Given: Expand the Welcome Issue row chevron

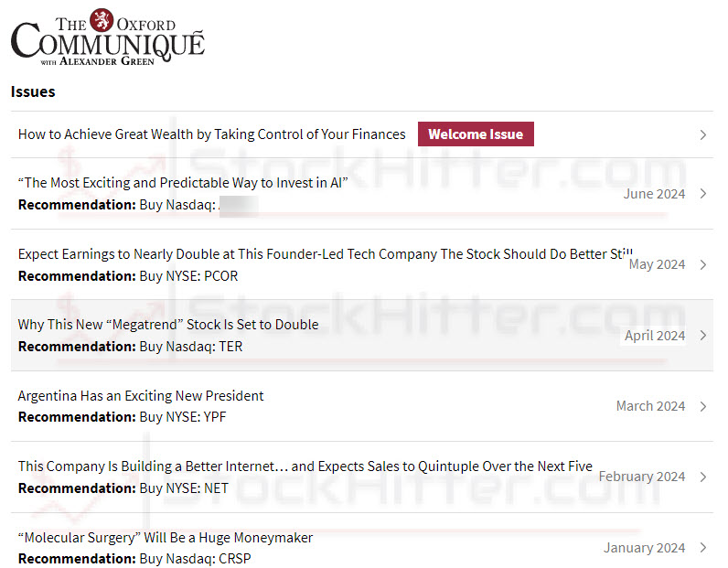Looking at the screenshot, I should tap(702, 135).
